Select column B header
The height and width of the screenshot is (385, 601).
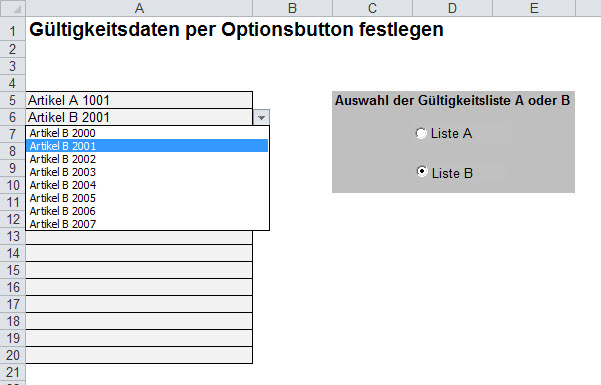(x=292, y=8)
